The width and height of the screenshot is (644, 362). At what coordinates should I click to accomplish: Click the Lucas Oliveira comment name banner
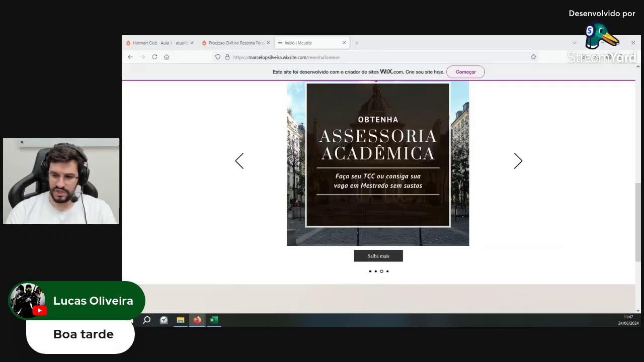[x=76, y=301]
